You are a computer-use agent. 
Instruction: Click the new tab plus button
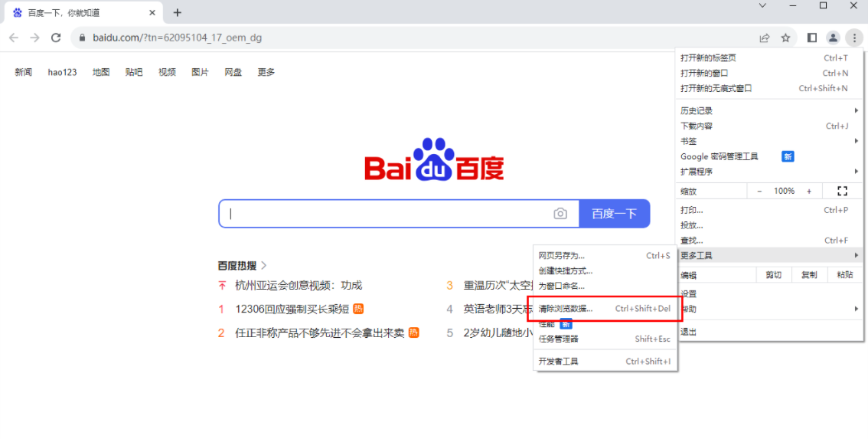coord(177,13)
